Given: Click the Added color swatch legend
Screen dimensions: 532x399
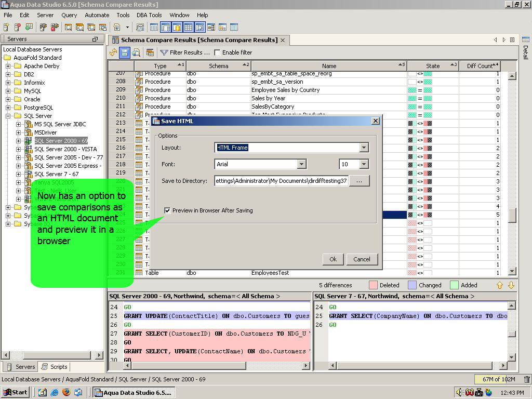Looking at the screenshot, I should [x=454, y=285].
